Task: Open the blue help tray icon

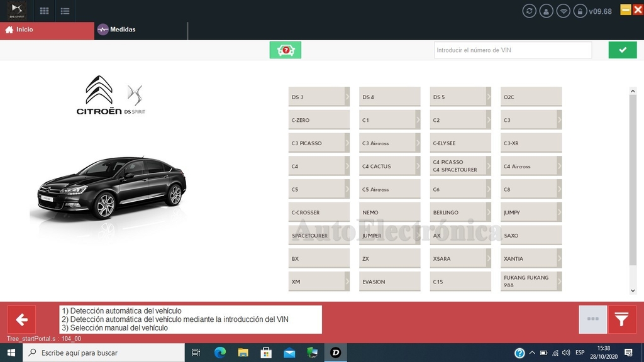Action: 519,353
